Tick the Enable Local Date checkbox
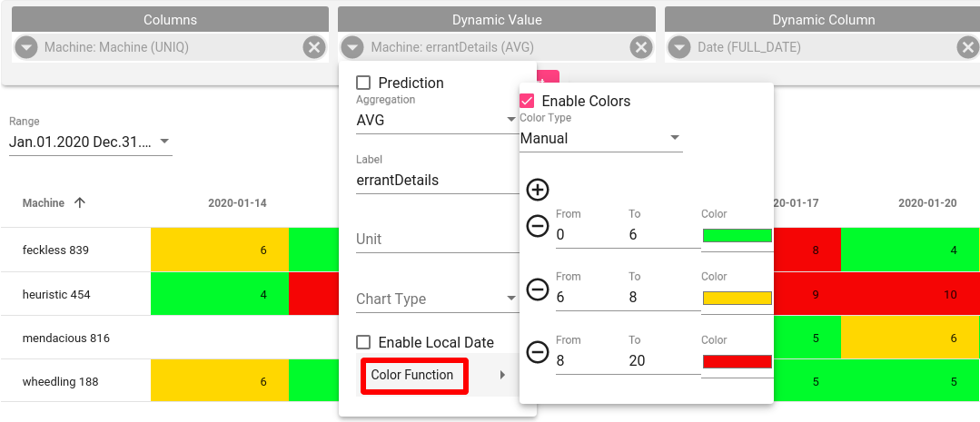This screenshot has height=422, width=980. [x=363, y=342]
